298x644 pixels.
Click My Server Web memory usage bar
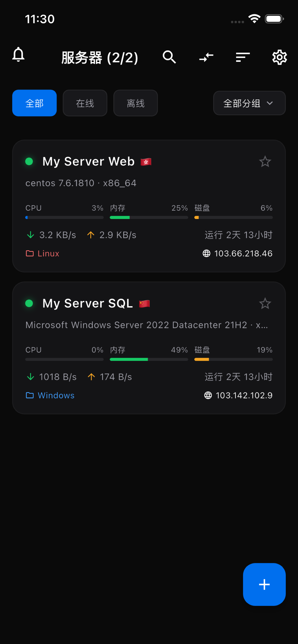[149, 218]
